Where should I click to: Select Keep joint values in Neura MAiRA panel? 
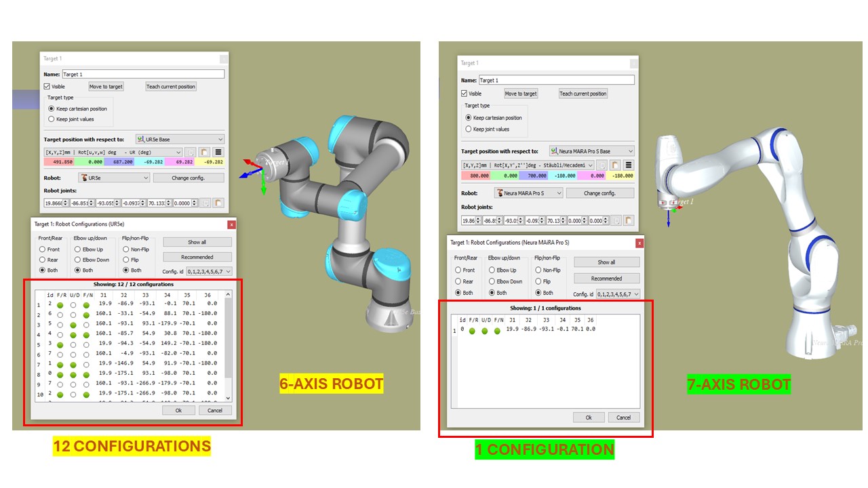click(x=468, y=129)
